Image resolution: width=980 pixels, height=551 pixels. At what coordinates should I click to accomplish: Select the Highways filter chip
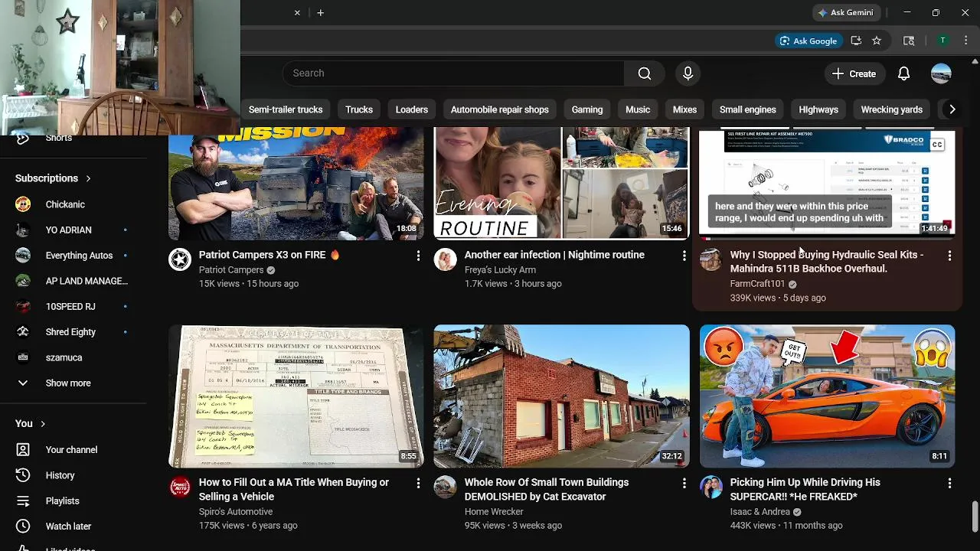click(x=818, y=109)
